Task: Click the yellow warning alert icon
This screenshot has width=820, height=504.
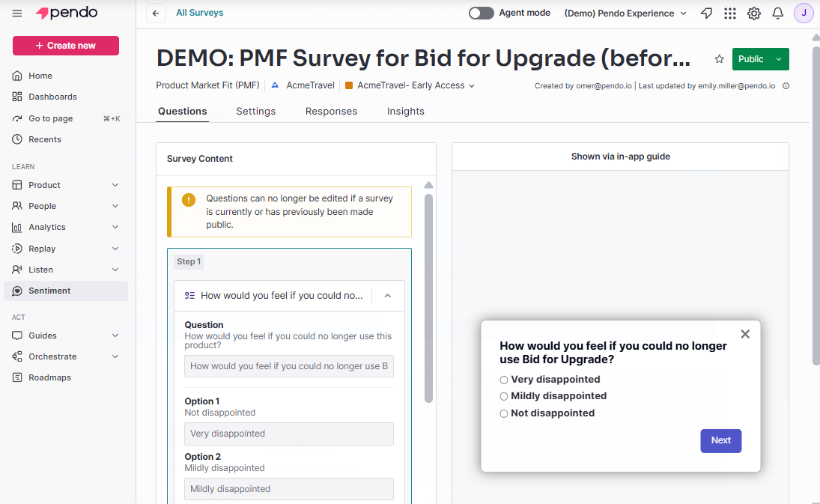Action: (x=188, y=200)
